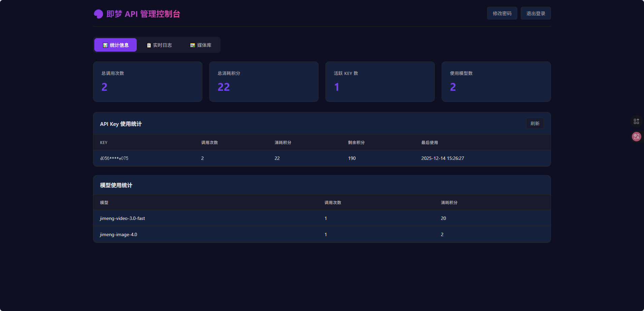
Task: Switch to the 统计信息 tab
Action: click(x=116, y=45)
